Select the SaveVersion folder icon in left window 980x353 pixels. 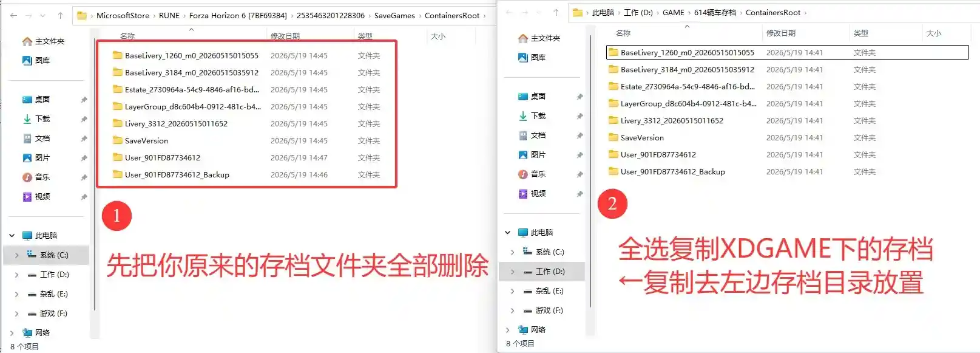point(118,140)
